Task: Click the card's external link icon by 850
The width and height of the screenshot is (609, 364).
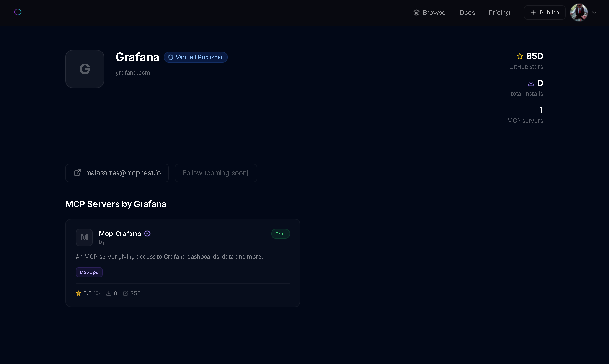Action: (x=126, y=293)
